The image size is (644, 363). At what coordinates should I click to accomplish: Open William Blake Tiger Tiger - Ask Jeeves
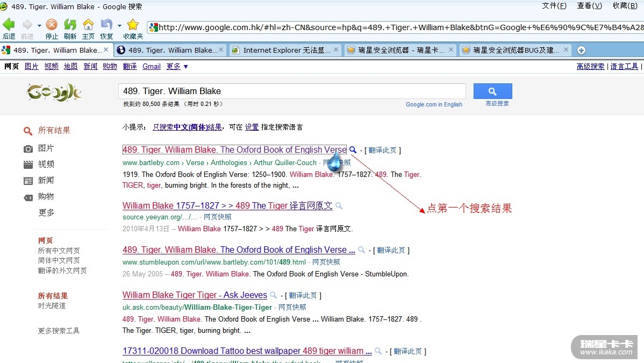tap(195, 295)
